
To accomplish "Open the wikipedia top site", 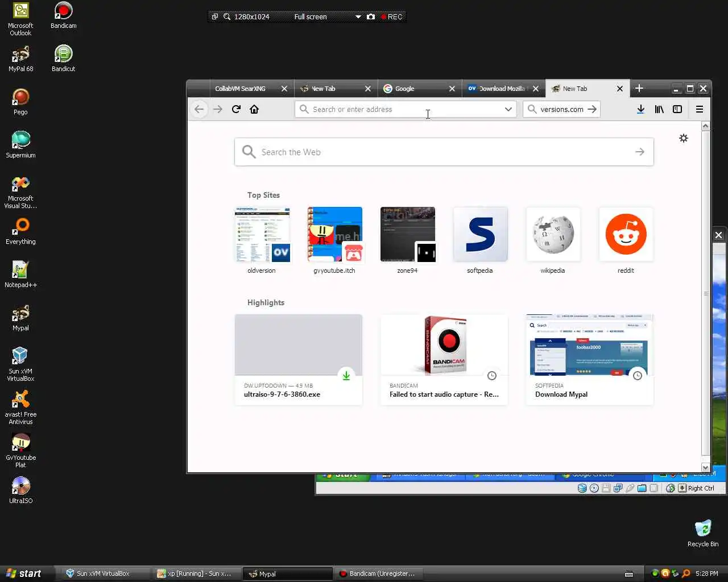I will [x=553, y=241].
